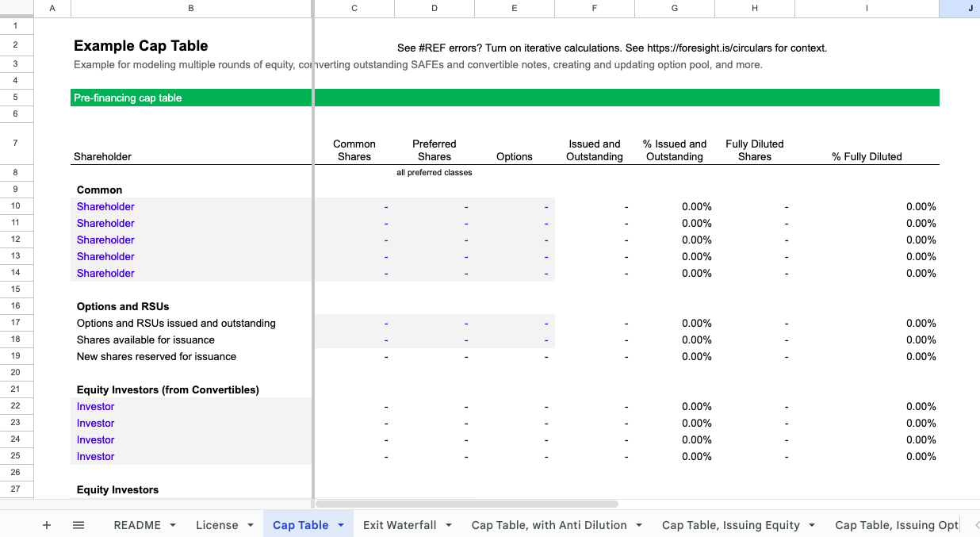Select column A header
The image size is (980, 537).
(52, 8)
